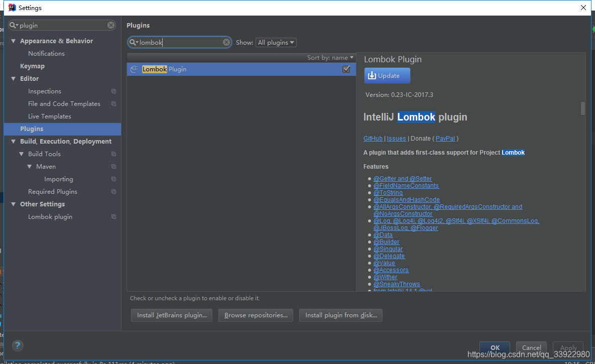Open Inspections settings

tap(44, 91)
